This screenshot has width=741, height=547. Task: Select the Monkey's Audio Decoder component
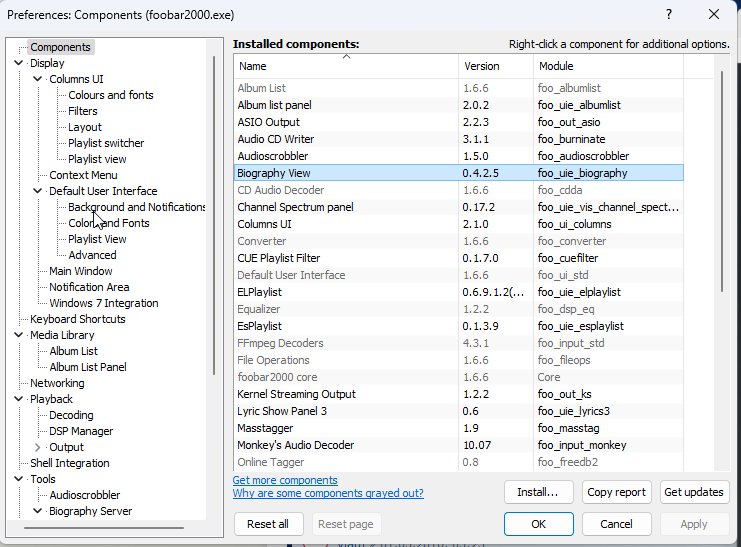(x=295, y=445)
